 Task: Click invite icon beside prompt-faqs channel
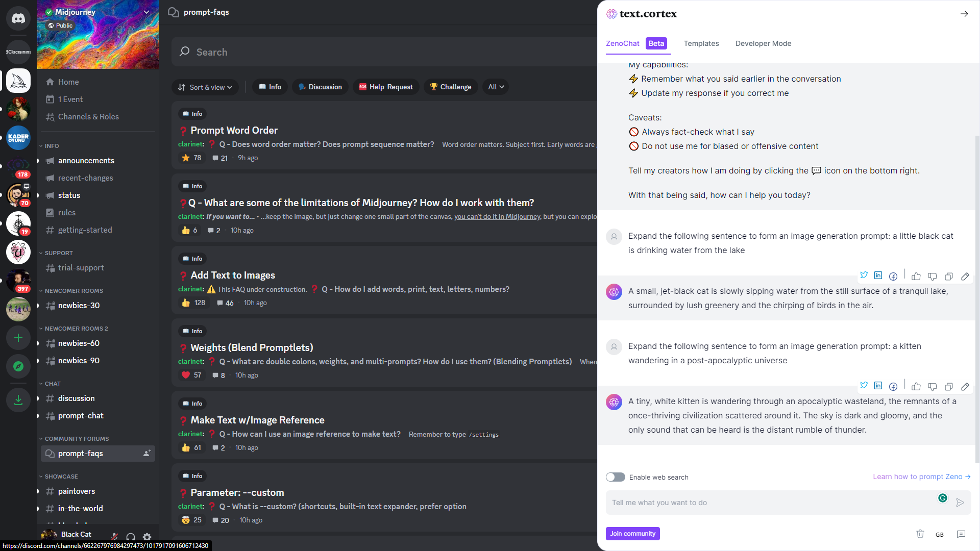[147, 453]
